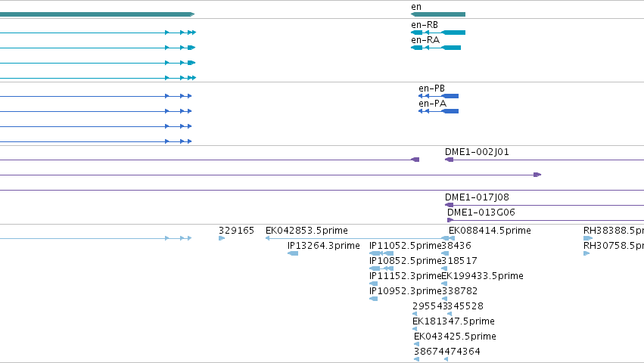Image resolution: width=644 pixels, height=363 pixels.
Task: Select the en-RB transcript glyph
Action: (x=438, y=33)
